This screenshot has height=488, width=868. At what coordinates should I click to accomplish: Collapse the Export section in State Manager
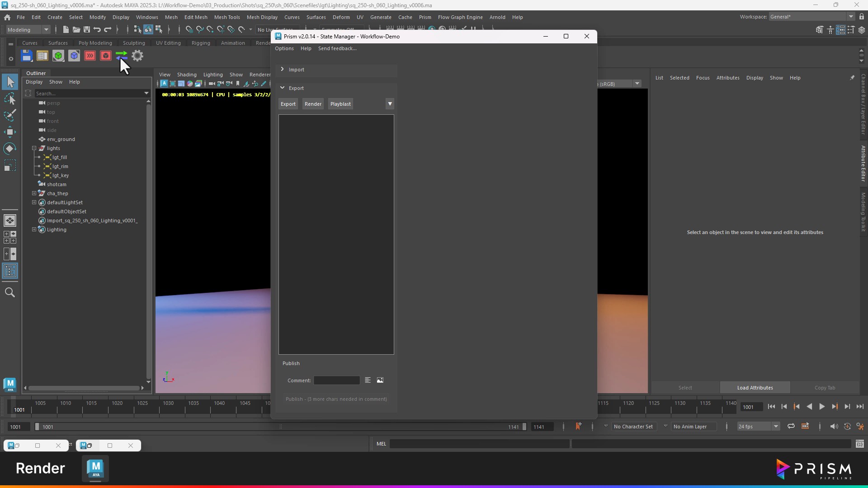click(x=282, y=88)
